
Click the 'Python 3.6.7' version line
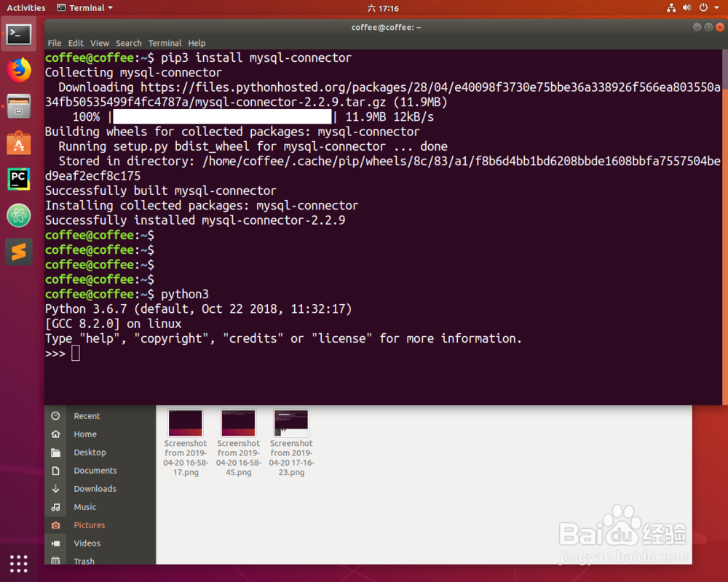(x=198, y=309)
